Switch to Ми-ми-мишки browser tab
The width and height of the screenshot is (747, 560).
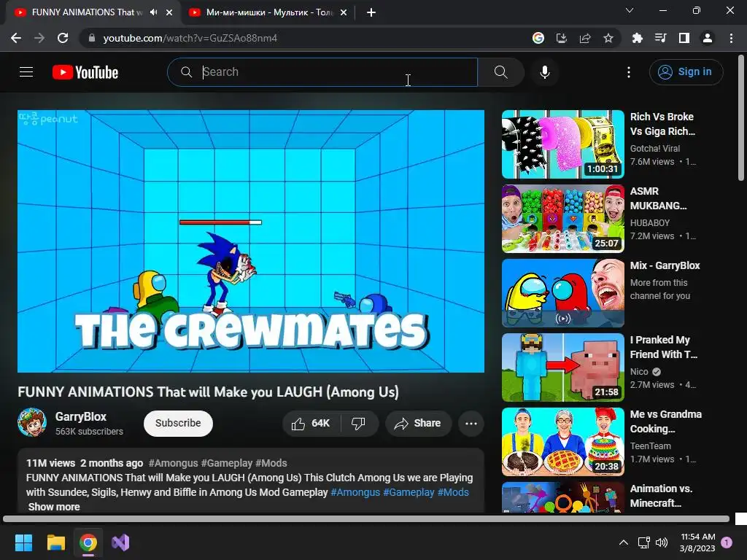[268, 12]
